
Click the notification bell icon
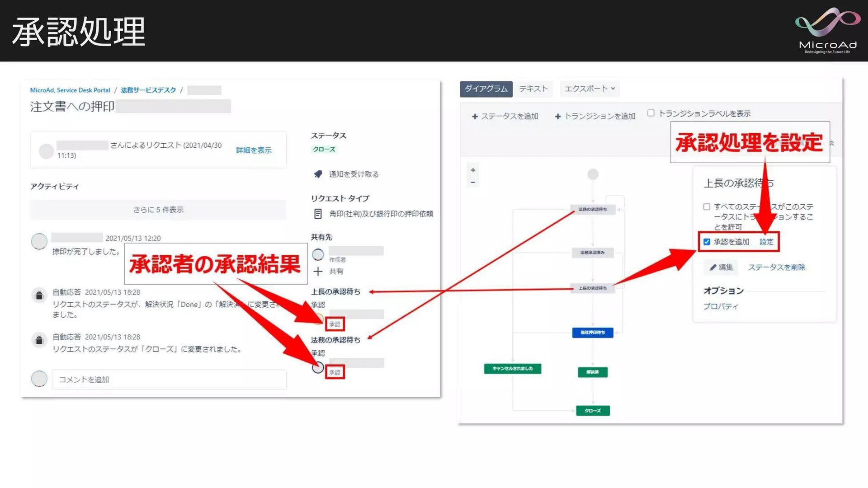coord(318,174)
